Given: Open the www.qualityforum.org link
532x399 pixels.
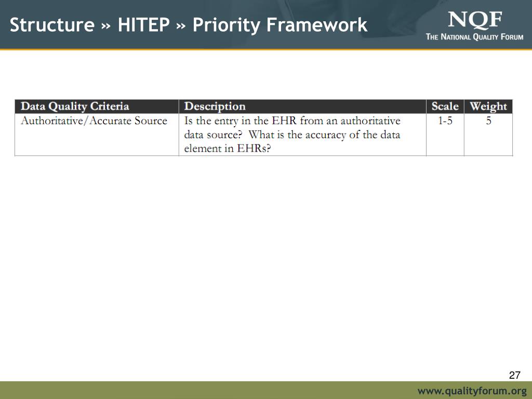Looking at the screenshot, I should (x=472, y=391).
